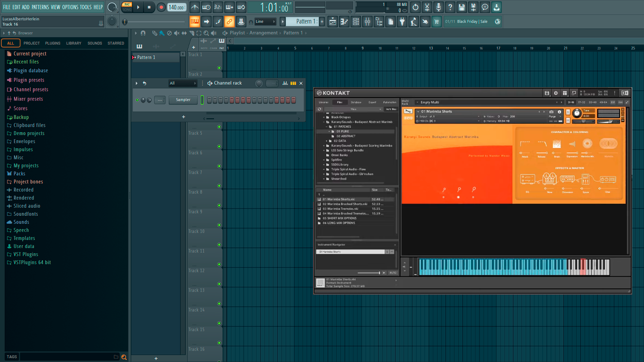The height and width of the screenshot is (362, 644).
Task: Add a channel with the Channel rack plus
Action: pos(183,117)
